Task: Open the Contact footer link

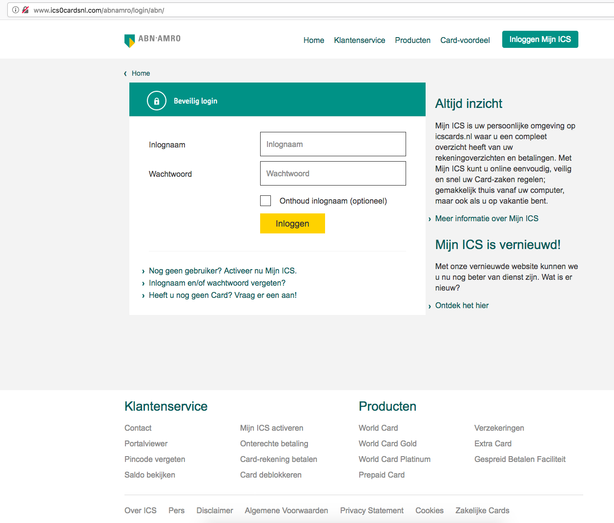Action: tap(138, 428)
